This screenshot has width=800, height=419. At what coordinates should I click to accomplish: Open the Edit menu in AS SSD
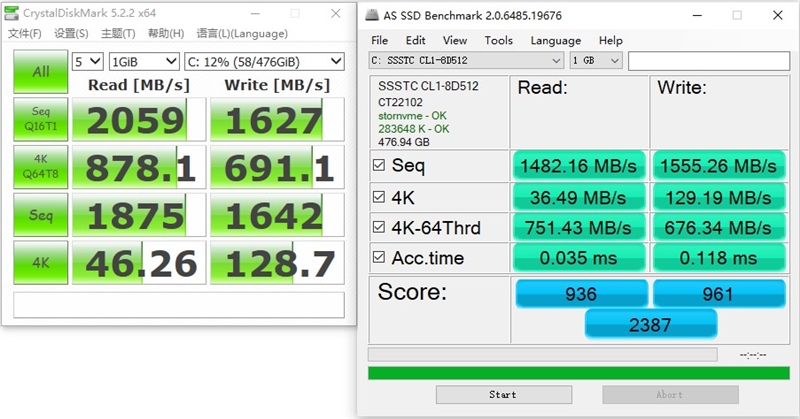tap(415, 40)
